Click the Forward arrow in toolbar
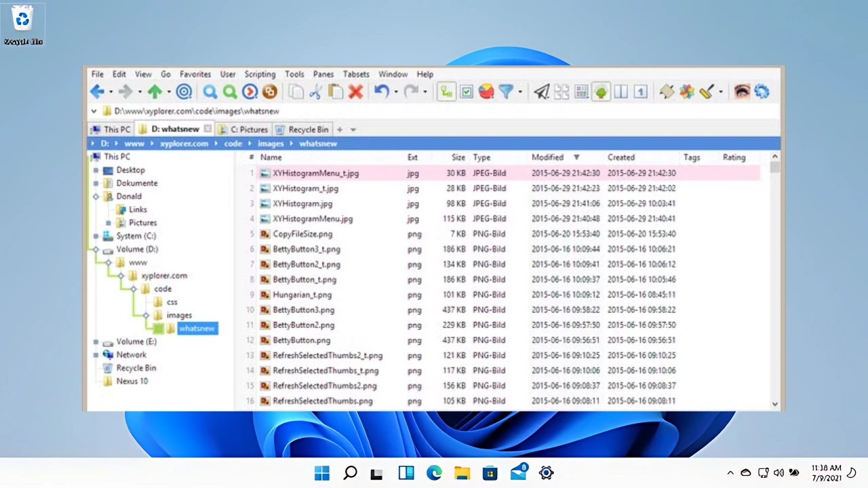This screenshot has width=868, height=488. point(126,91)
